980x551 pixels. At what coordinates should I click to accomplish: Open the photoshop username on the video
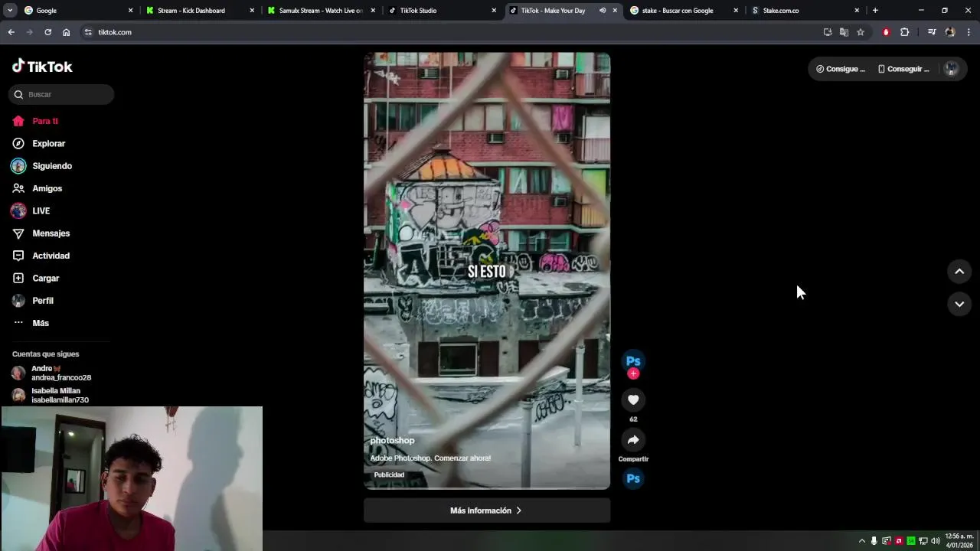tap(392, 441)
